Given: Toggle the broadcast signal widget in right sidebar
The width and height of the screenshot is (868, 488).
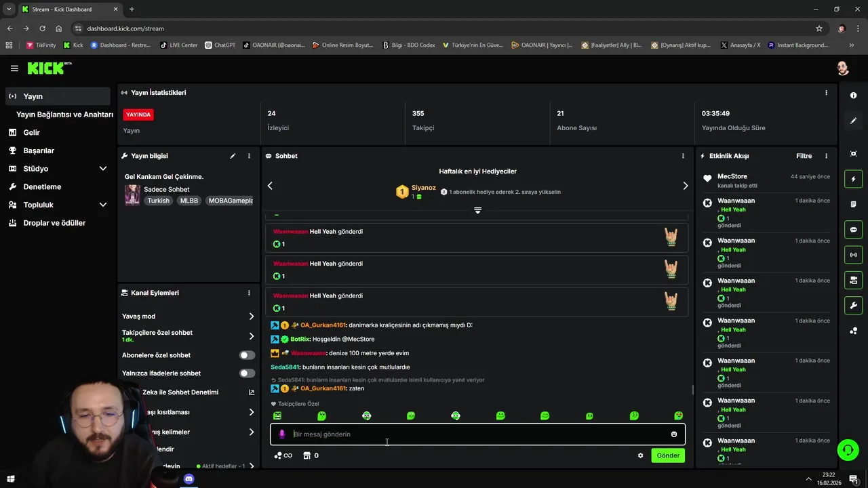Looking at the screenshot, I should pyautogui.click(x=853, y=255).
